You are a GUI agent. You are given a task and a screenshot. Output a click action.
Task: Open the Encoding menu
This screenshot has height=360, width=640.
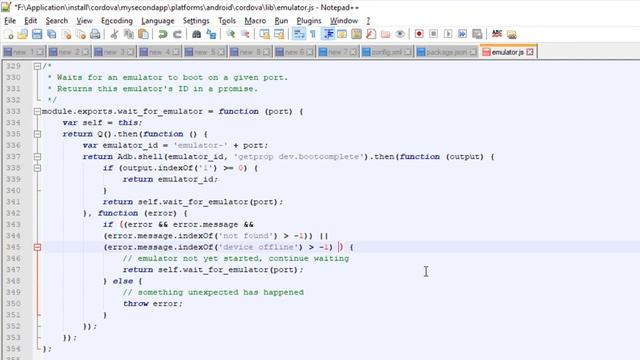click(117, 21)
